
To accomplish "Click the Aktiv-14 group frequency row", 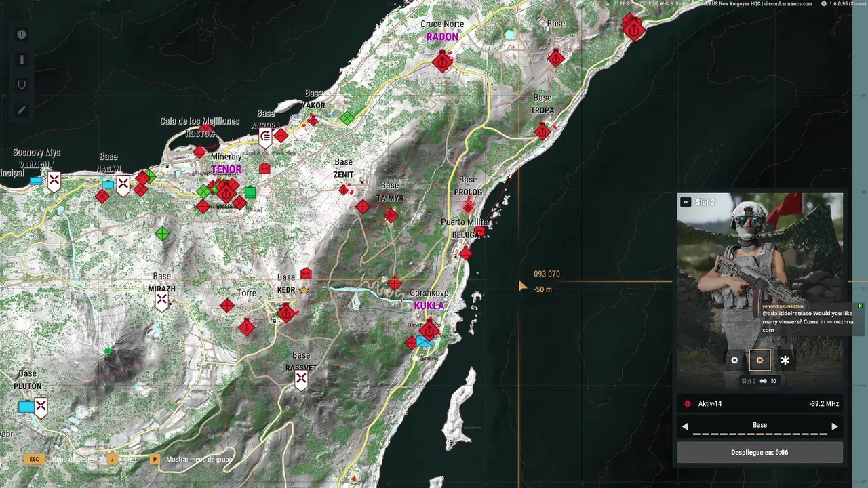I will click(x=759, y=404).
